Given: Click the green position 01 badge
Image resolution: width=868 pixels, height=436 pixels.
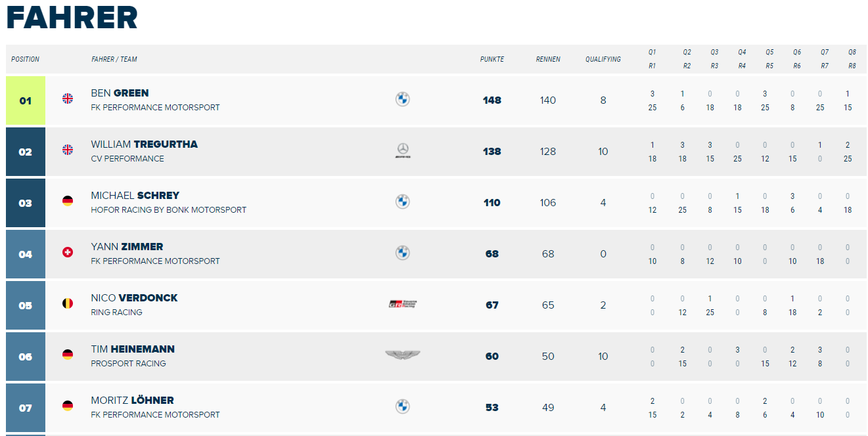Looking at the screenshot, I should click(x=26, y=100).
